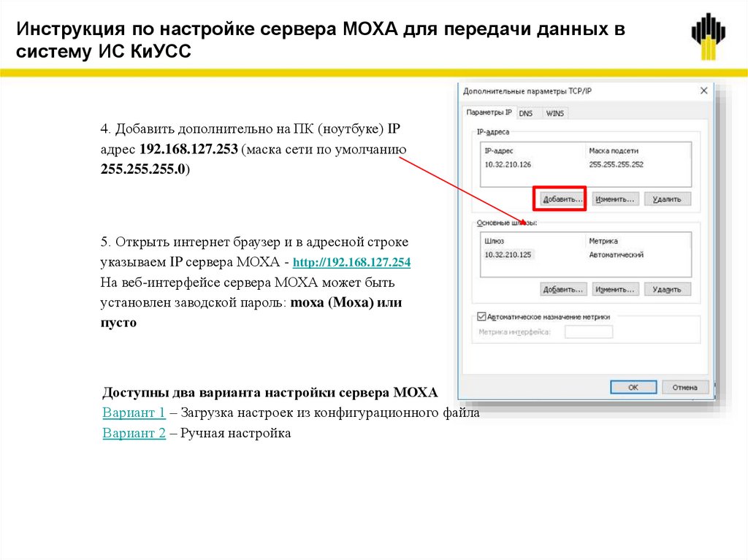Click Изменить for the gateway entry
This screenshot has width=748, height=560.
614,288
